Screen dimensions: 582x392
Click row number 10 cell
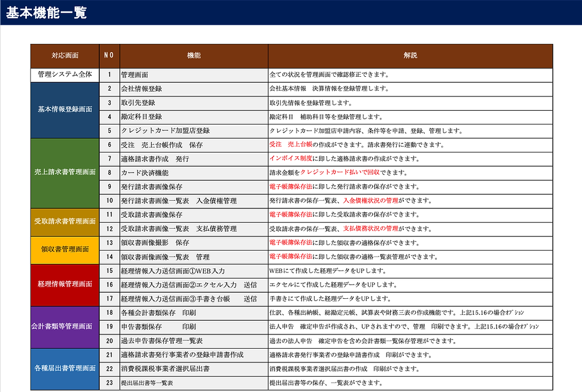pos(109,201)
